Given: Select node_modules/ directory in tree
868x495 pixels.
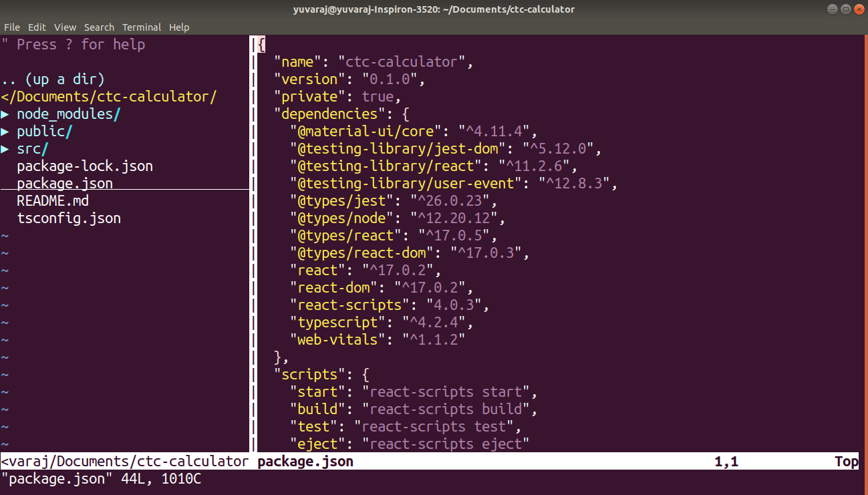Looking at the screenshot, I should click(69, 114).
